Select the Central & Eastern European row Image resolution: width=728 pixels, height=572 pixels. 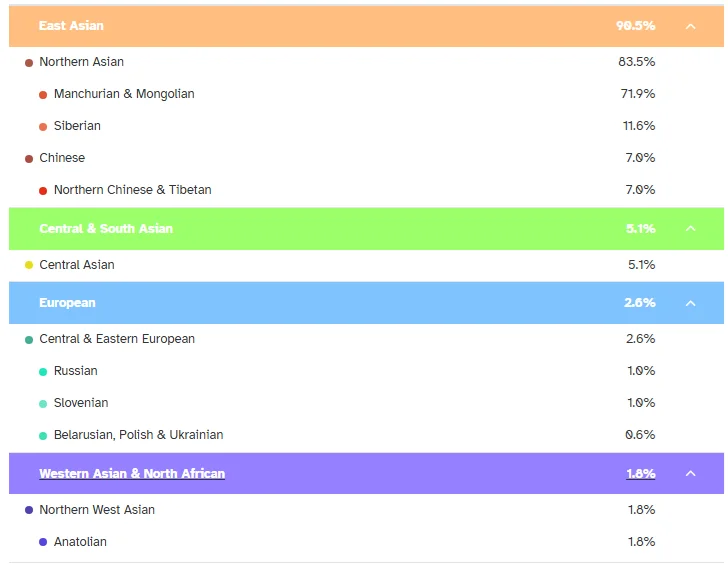(x=366, y=339)
